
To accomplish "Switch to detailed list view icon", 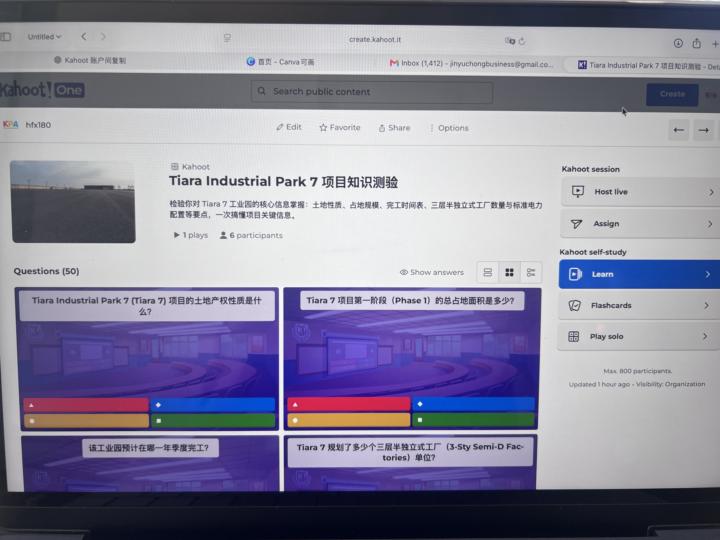I will pos(531,272).
